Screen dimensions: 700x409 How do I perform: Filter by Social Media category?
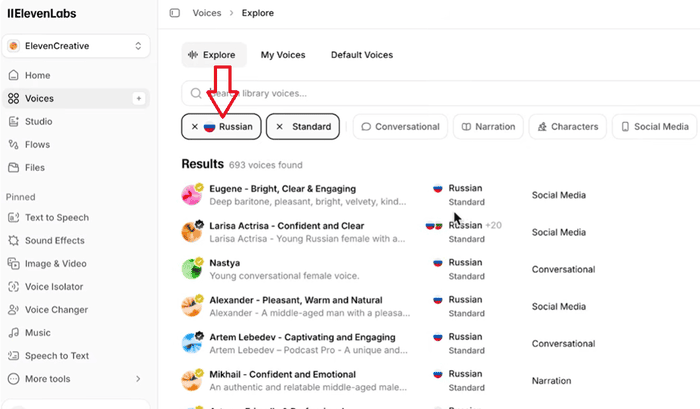click(654, 127)
